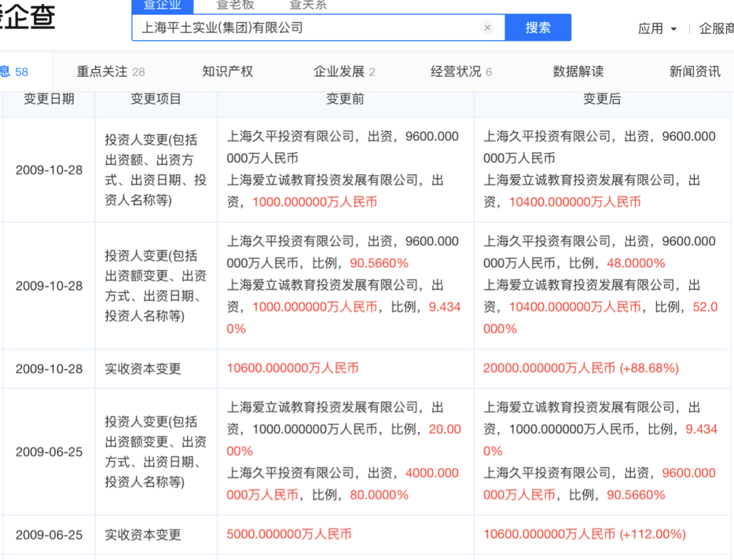
Task: Open the 数据解读 tab
Action: pos(578,71)
